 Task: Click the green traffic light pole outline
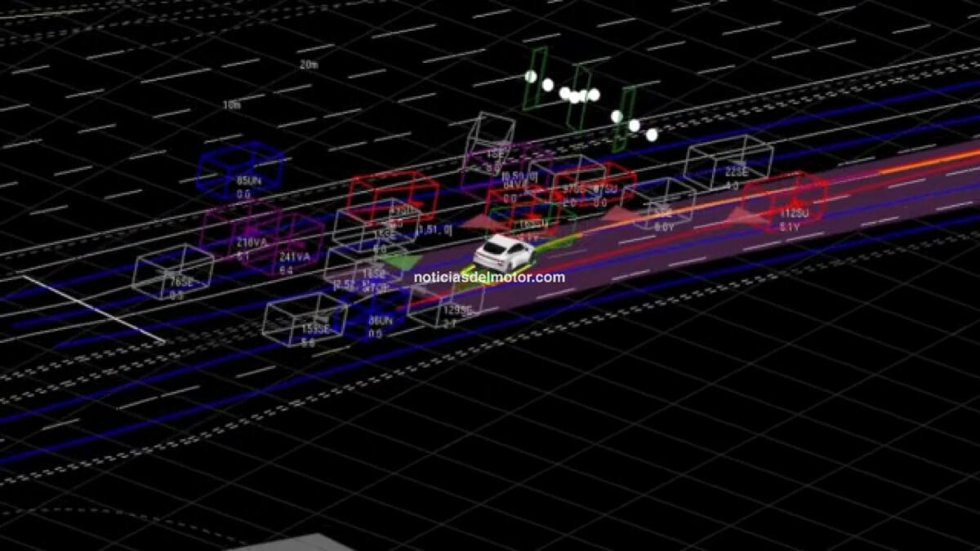tap(535, 82)
